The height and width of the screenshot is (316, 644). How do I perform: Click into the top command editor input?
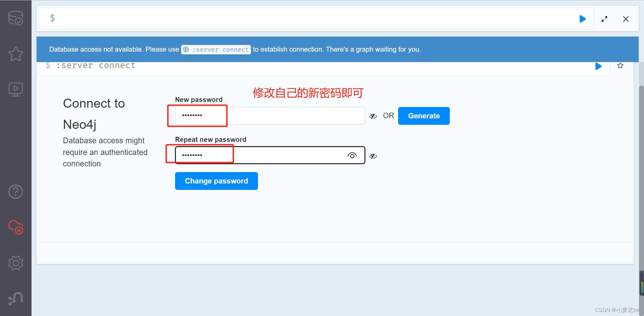pyautogui.click(x=315, y=18)
